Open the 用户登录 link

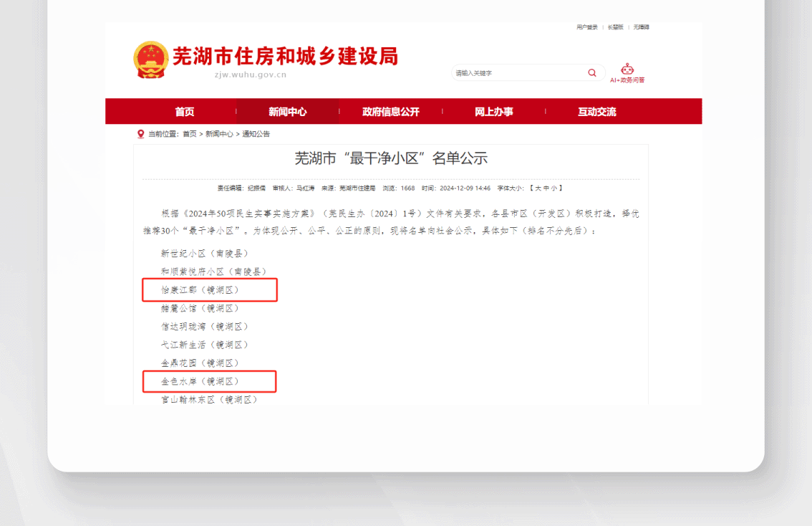[x=586, y=27]
